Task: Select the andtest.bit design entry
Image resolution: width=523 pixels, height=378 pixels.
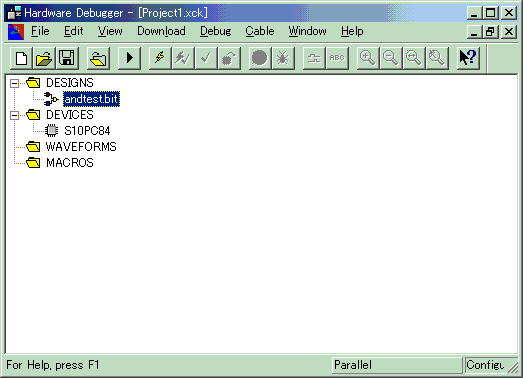Action: (91, 99)
